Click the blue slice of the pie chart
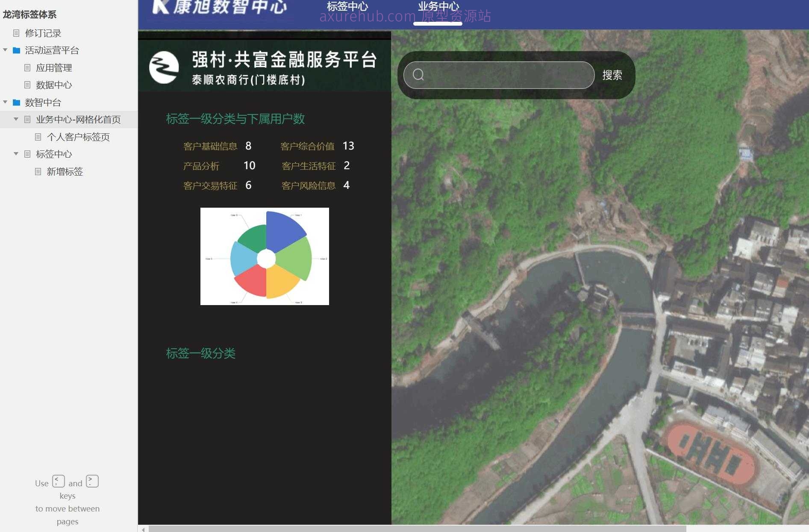Viewport: 809px width, 532px height. pyautogui.click(x=283, y=231)
